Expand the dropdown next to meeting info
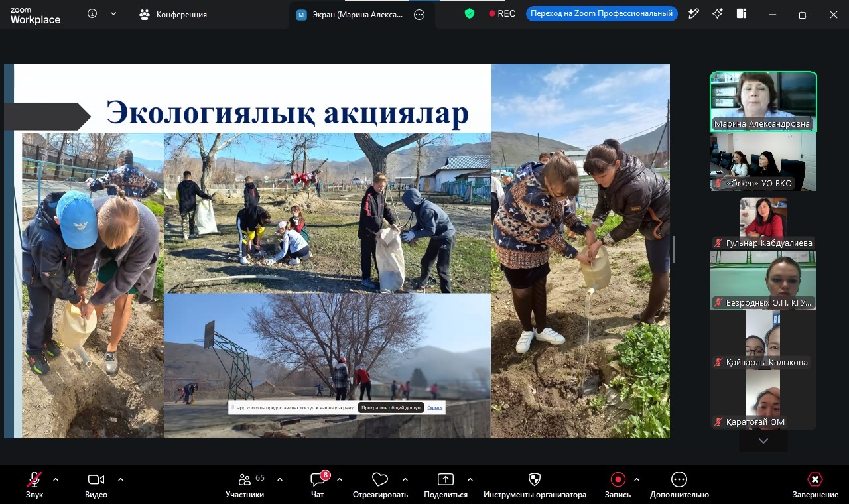 [x=113, y=14]
